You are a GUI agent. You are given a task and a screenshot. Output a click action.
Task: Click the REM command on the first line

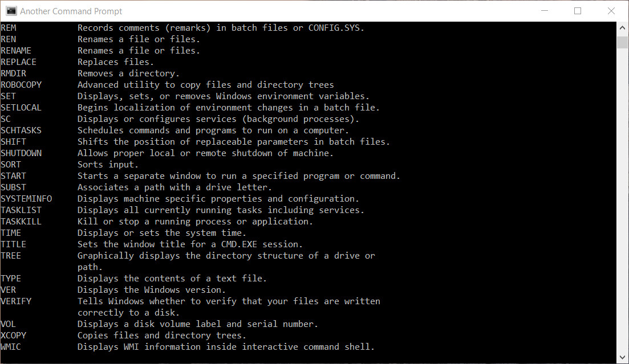click(9, 28)
